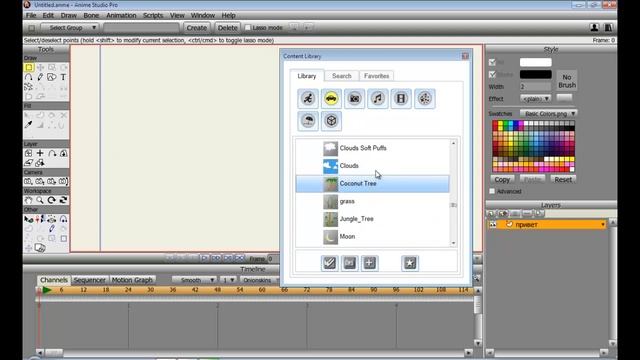Switch to the Motion Graph tab

(x=132, y=280)
